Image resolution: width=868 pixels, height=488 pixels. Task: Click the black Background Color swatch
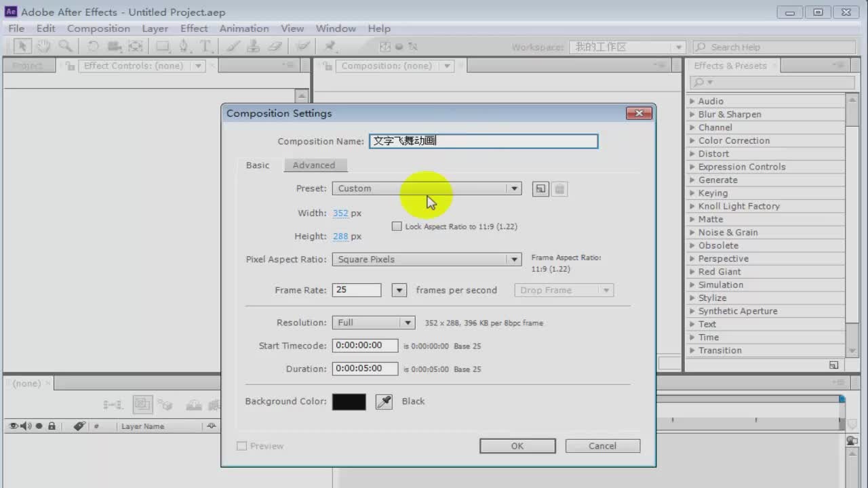coord(349,402)
